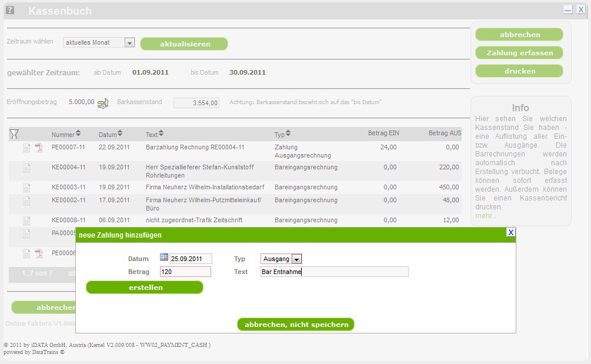The image size is (591, 364).
Task: Open PDF icon for PE00007-11 row
Action: 39,148
